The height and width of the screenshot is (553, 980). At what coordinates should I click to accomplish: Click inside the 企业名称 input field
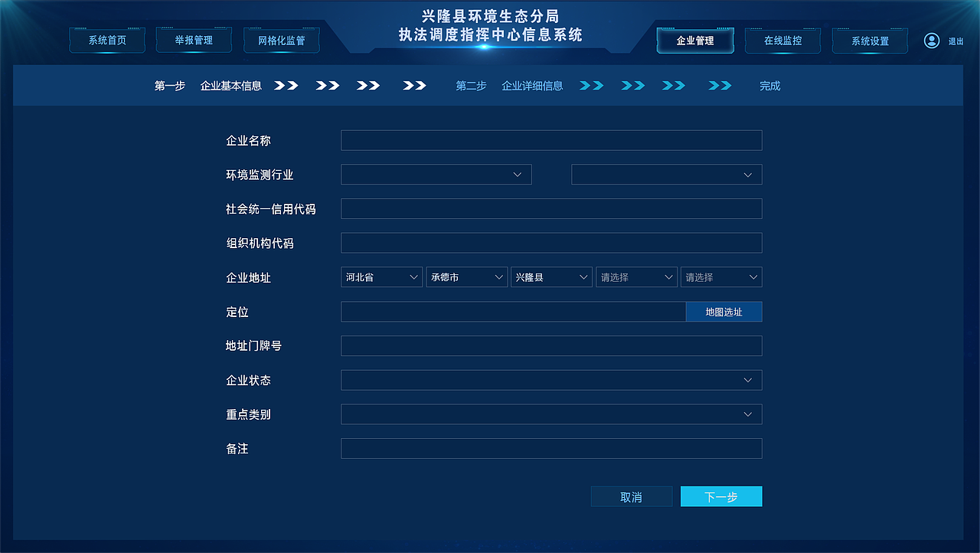551,140
